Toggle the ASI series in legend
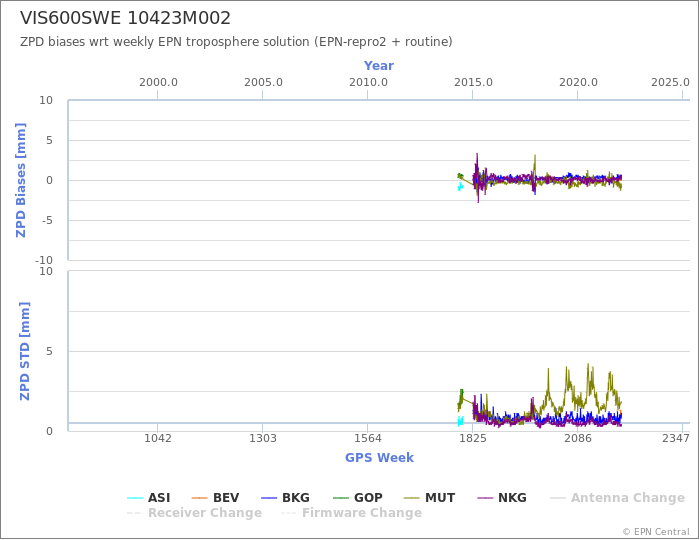700x540 pixels. [x=149, y=498]
